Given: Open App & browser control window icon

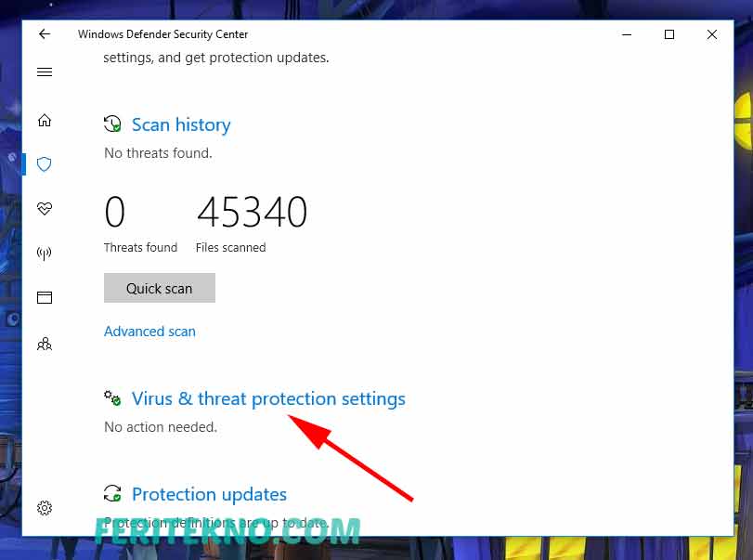Looking at the screenshot, I should (45, 297).
